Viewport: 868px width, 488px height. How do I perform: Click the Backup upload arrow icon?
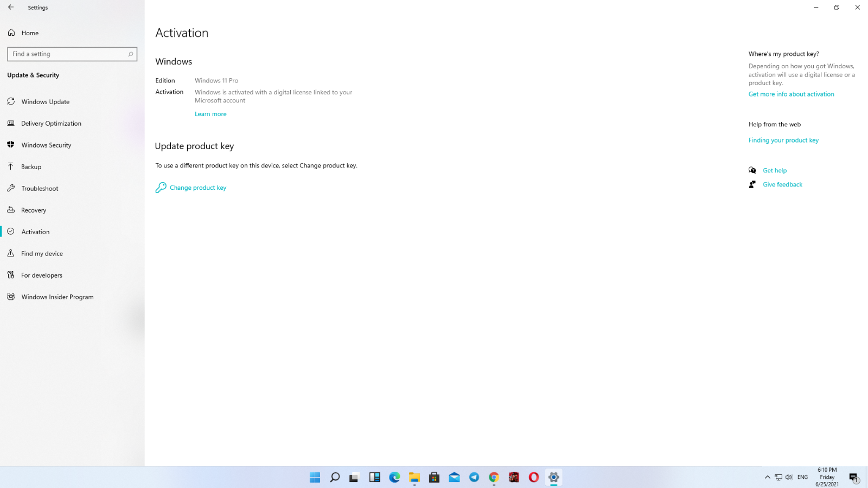point(11,166)
